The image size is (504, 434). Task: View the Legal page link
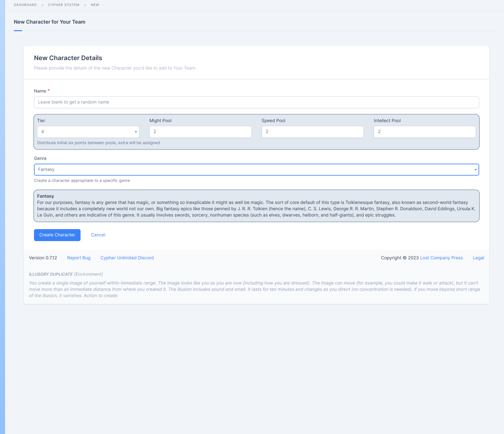pos(478,258)
